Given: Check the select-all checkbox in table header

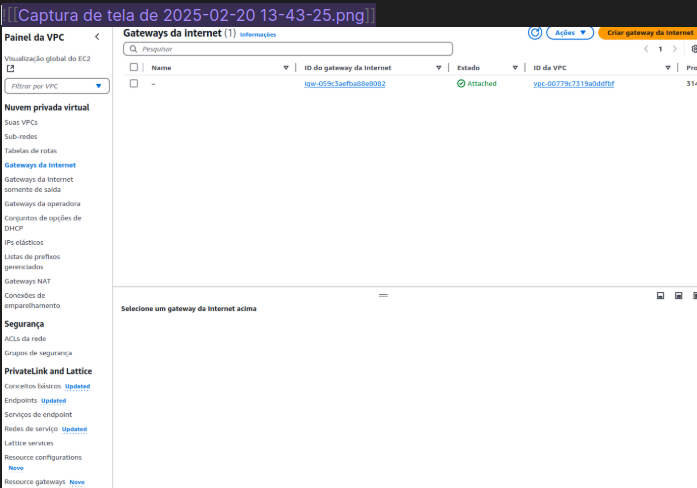Looking at the screenshot, I should (134, 68).
